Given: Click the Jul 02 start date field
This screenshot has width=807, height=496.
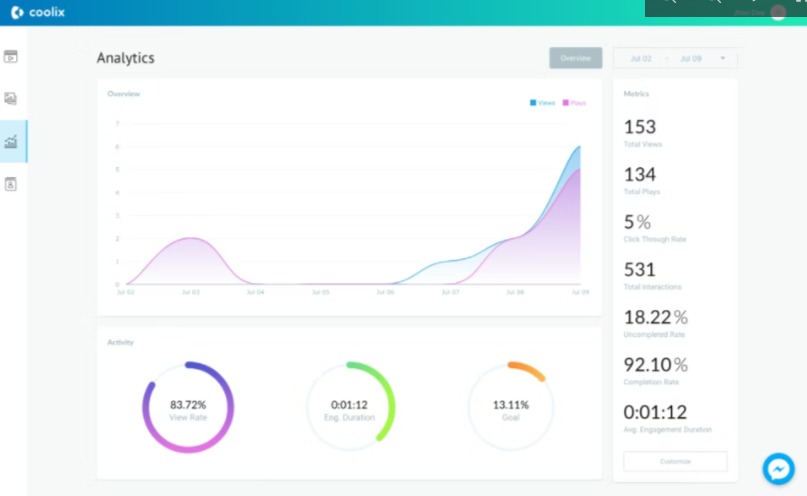Looking at the screenshot, I should point(641,59).
